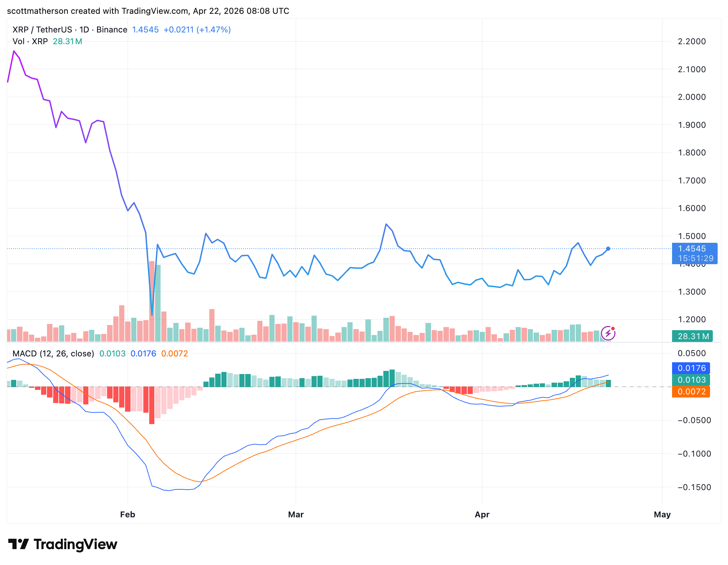Click the Apr label on the time axis
This screenshot has width=728, height=565.
[x=482, y=514]
